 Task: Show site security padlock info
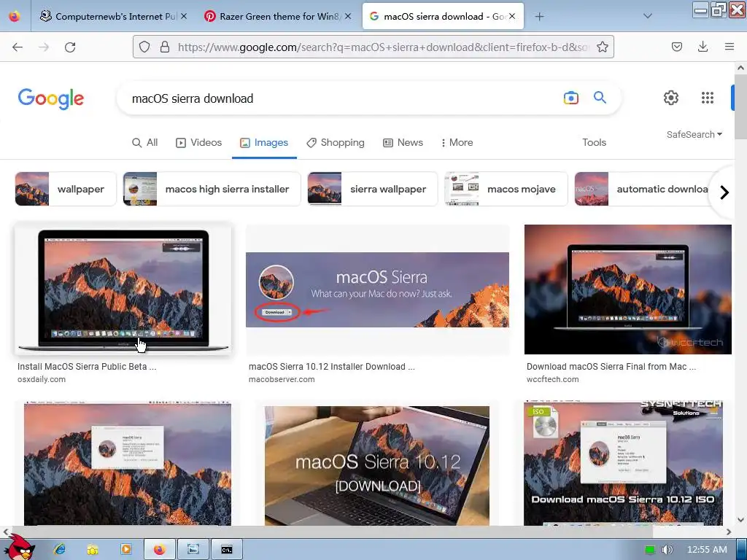pos(165,47)
